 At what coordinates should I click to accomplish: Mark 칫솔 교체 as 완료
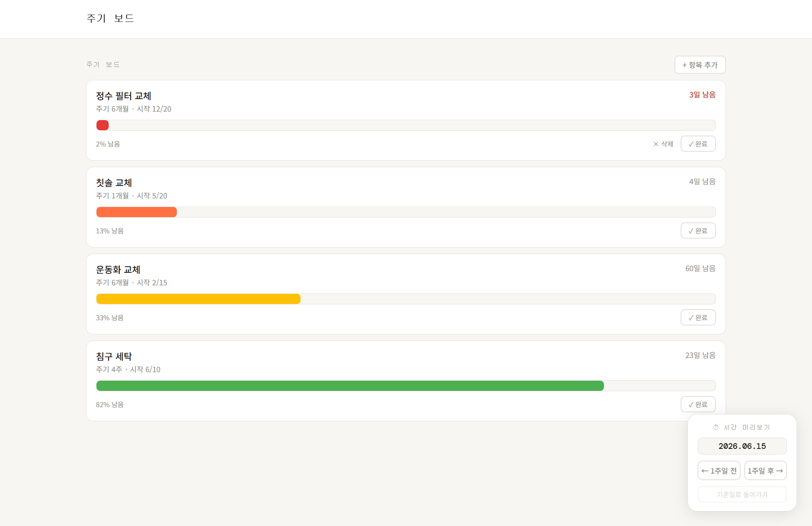click(x=698, y=231)
